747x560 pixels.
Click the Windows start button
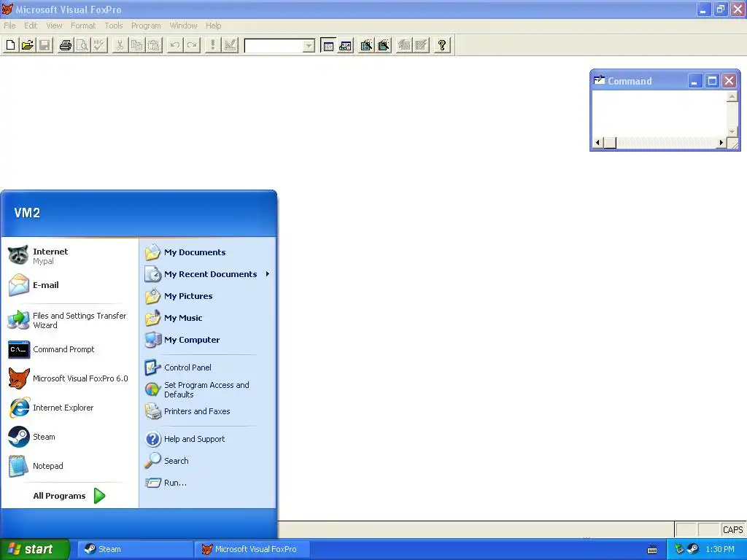(34, 549)
